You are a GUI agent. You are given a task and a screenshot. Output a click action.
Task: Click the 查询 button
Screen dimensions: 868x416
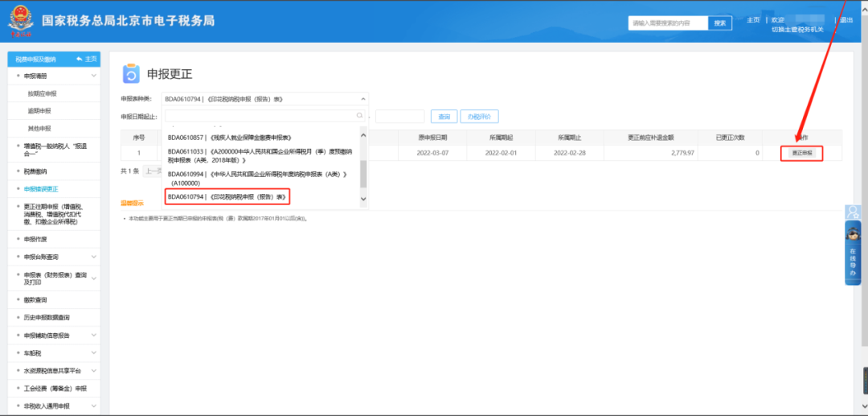point(444,116)
